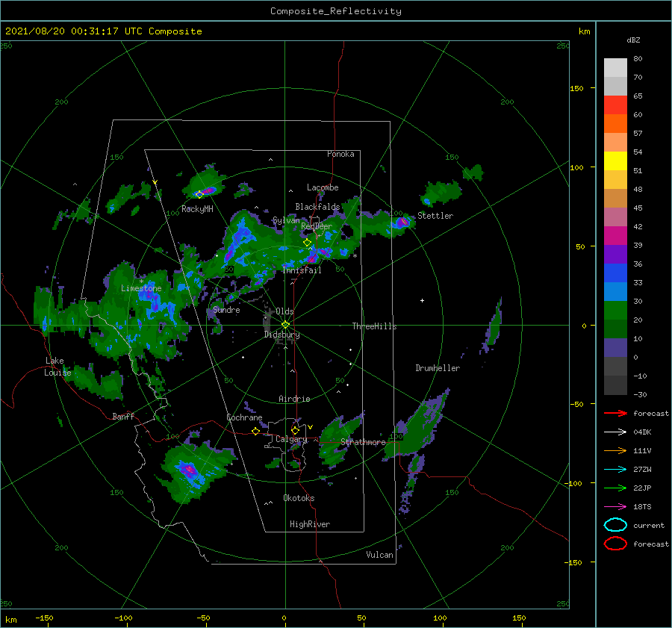Click the red forecast ellipse icon
This screenshot has height=628, width=672.
click(615, 544)
